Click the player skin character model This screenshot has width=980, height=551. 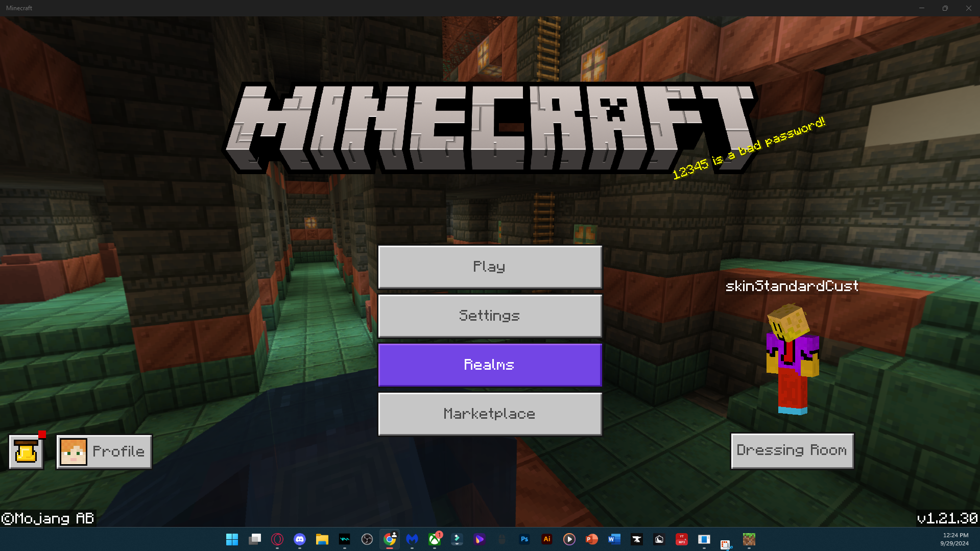point(792,359)
